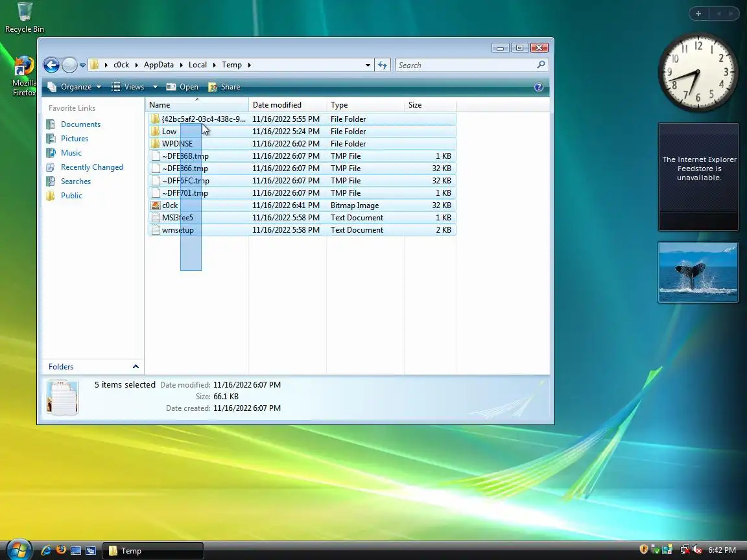Click the 5:55 PM date of first folder
Viewport: 747px width, 560px height.
(286, 119)
